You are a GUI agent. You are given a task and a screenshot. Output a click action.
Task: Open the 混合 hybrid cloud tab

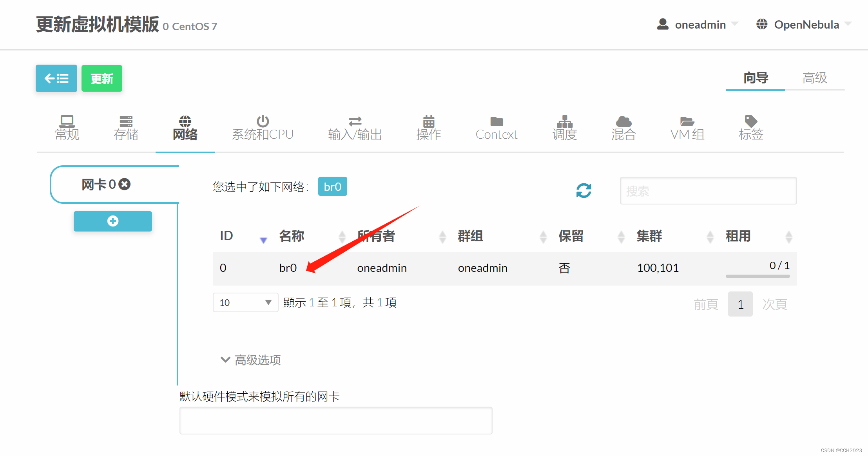623,128
